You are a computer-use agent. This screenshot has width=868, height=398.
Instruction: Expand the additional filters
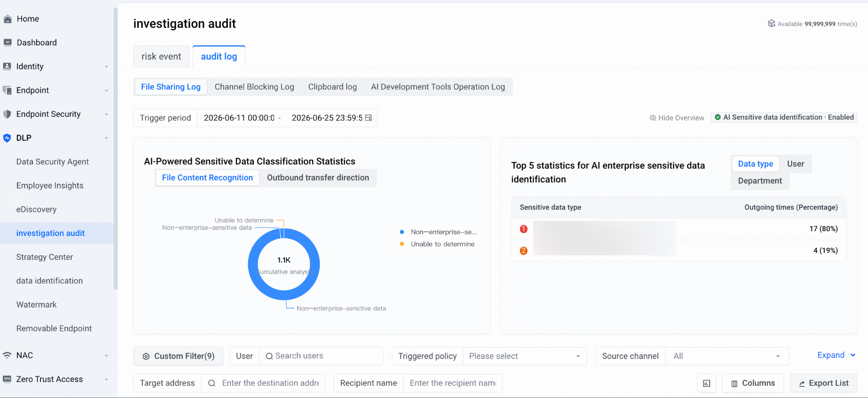click(836, 355)
